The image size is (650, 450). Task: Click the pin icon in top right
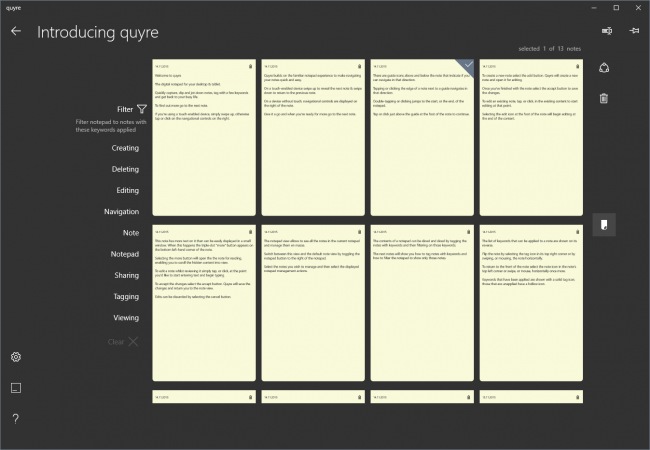click(634, 31)
